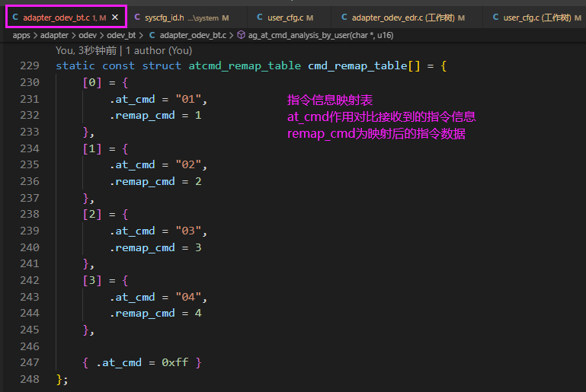Click the C file icon on adapter_odev_edr.c tab
Viewport: 586px width, 392px height.
click(344, 18)
